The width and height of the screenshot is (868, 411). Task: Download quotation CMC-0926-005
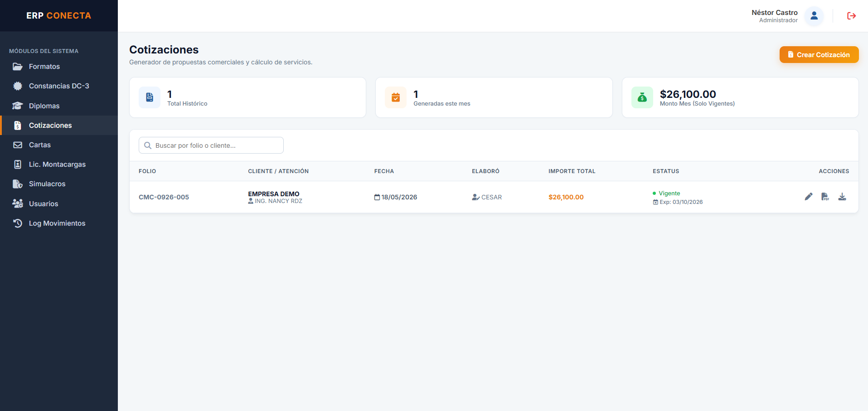click(x=842, y=197)
